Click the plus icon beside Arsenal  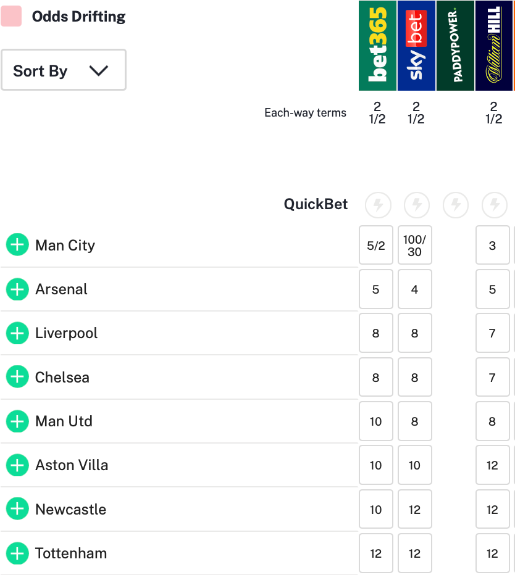pos(17,289)
